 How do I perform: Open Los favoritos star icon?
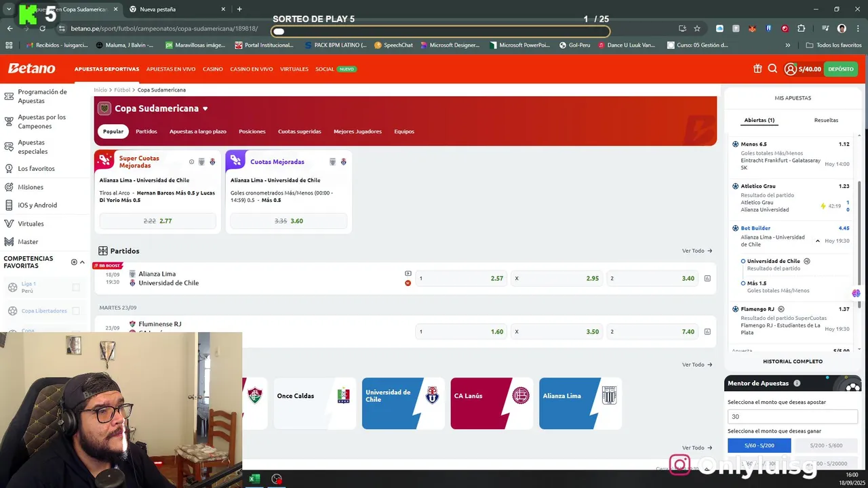click(x=9, y=168)
